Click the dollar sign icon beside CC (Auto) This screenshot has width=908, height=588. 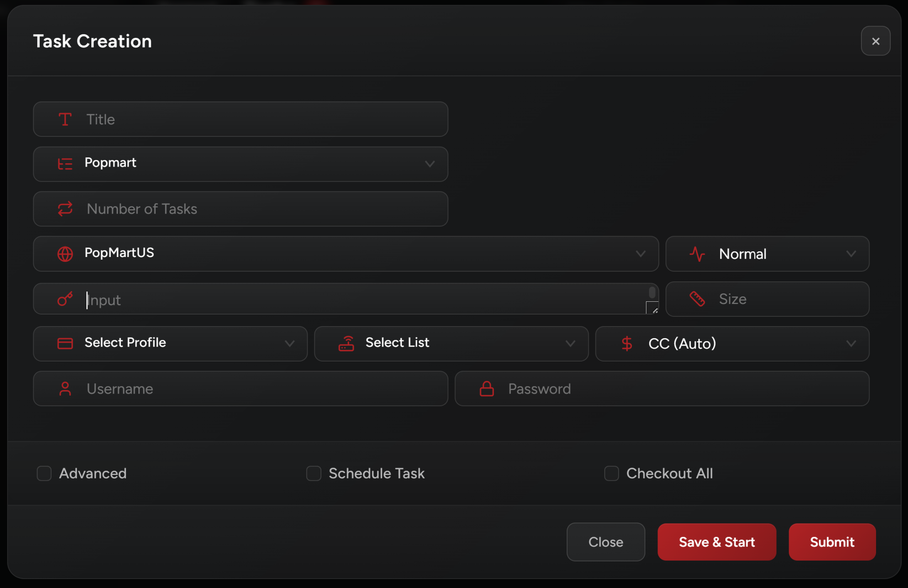627,343
